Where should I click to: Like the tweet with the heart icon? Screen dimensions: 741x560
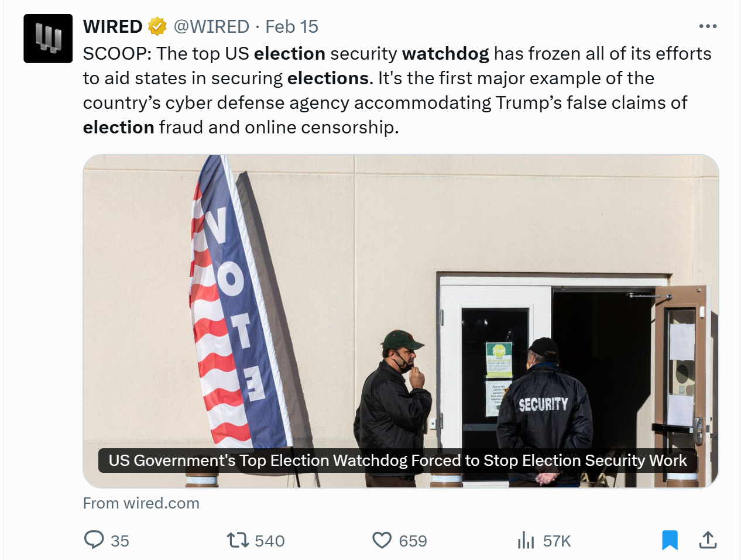[x=382, y=540]
